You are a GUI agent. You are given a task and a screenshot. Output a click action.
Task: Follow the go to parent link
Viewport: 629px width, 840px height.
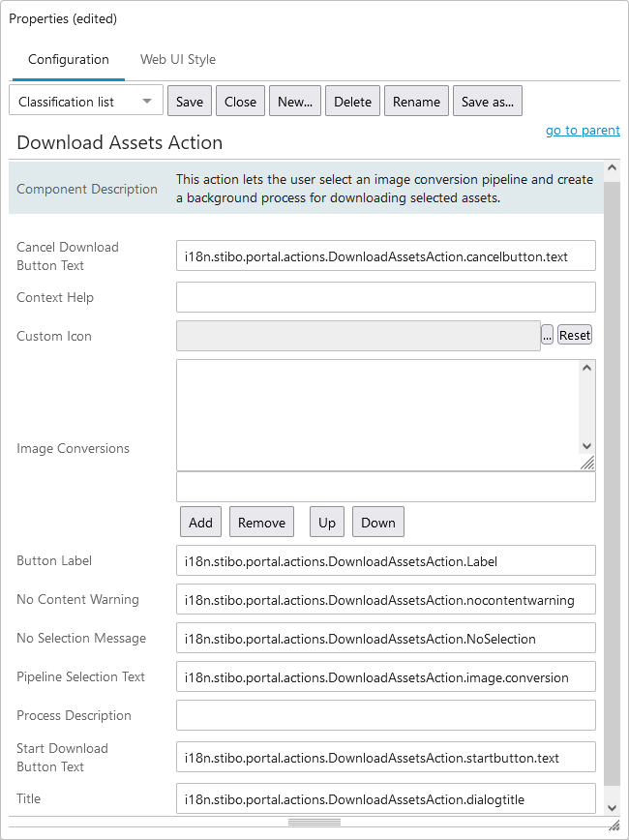click(583, 131)
